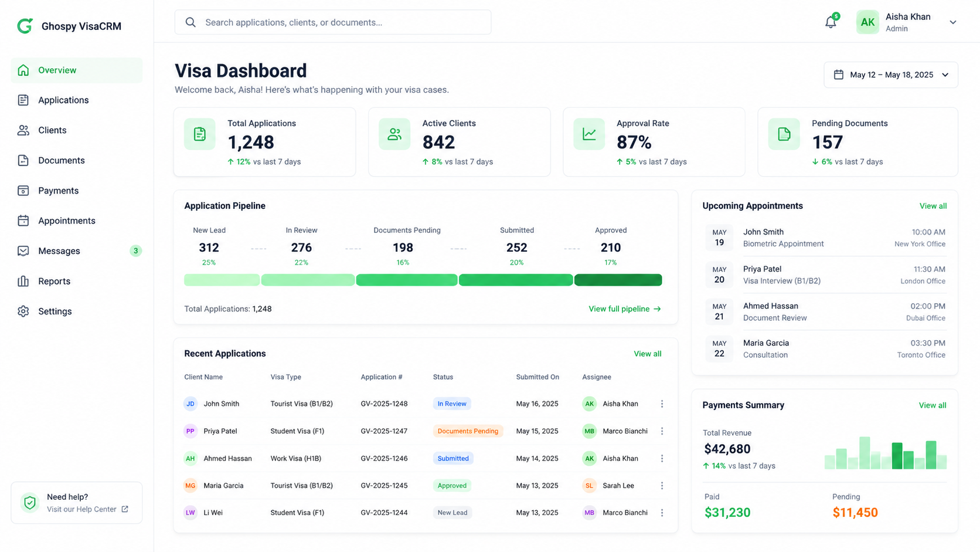Image resolution: width=980 pixels, height=552 pixels.
Task: Click the Maria Garcia Consultation appointment
Action: 825,348
